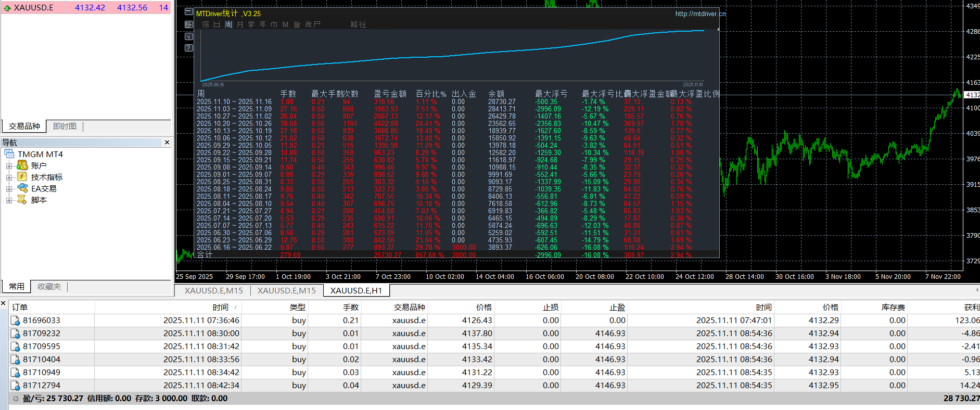Image resolution: width=980 pixels, height=410 pixels.
Task: Click the MTDriver help question-mark icon
Action: click(x=189, y=48)
